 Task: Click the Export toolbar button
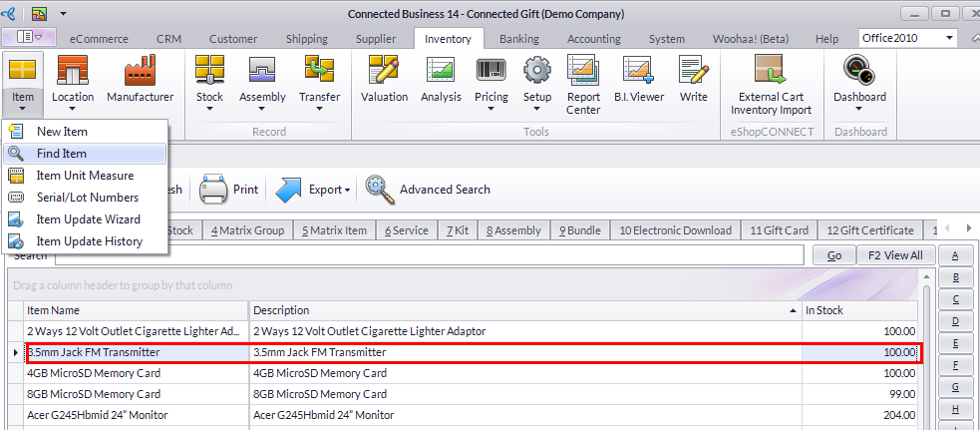(312, 190)
